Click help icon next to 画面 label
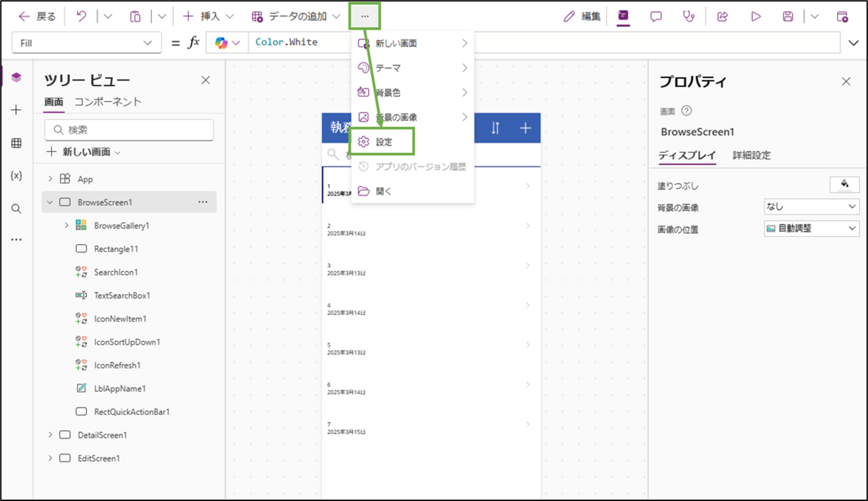 pos(686,111)
